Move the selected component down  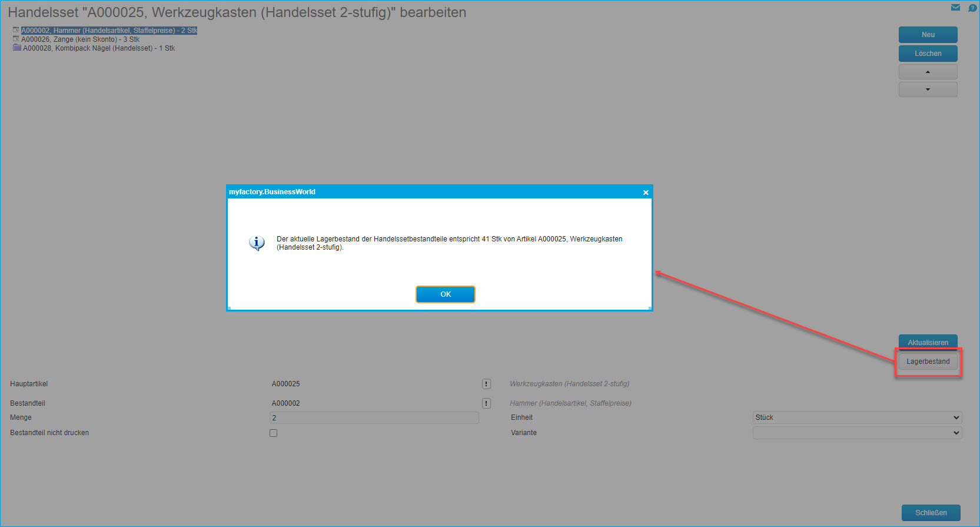tap(928, 90)
